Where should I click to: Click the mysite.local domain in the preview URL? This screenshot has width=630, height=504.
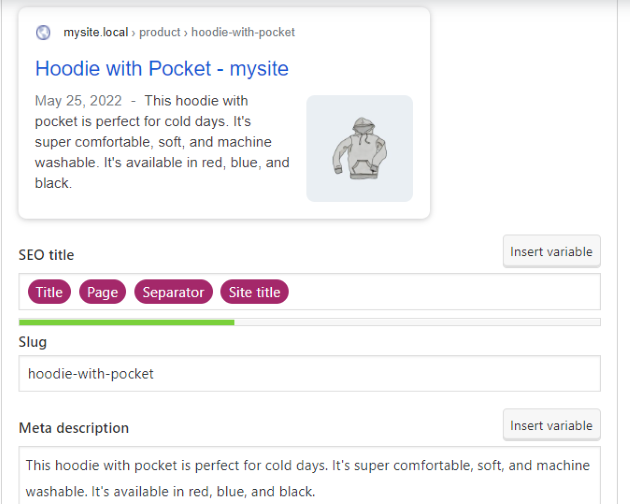coord(96,32)
